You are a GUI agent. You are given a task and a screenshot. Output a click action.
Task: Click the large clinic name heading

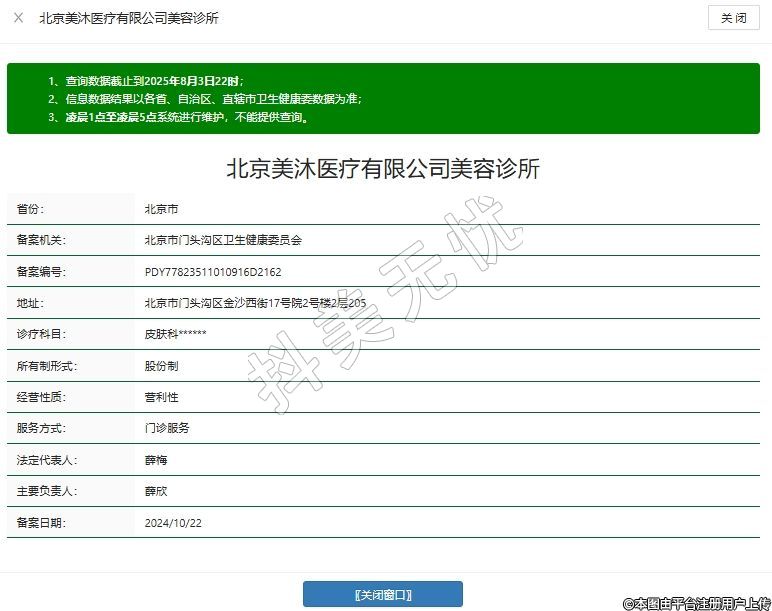383,168
